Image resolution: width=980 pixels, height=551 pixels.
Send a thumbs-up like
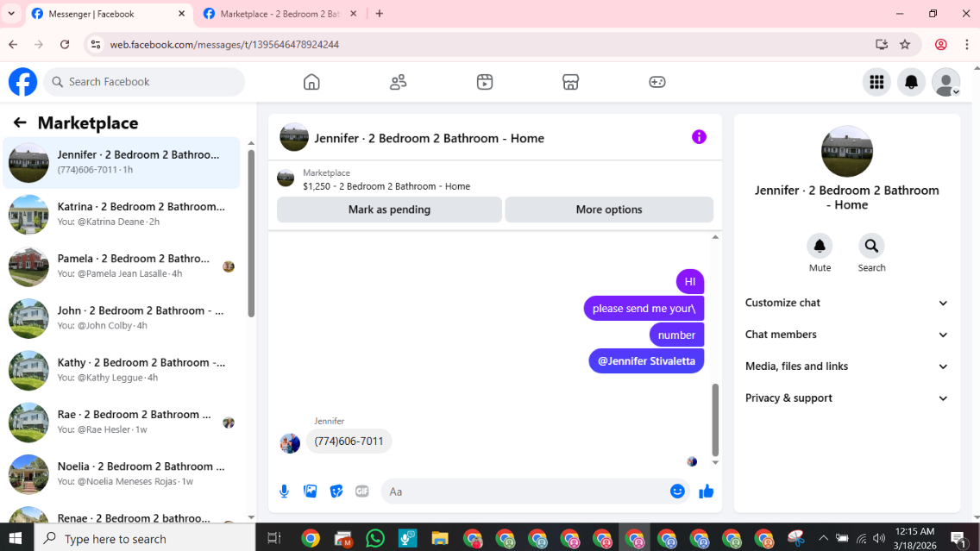tap(707, 492)
